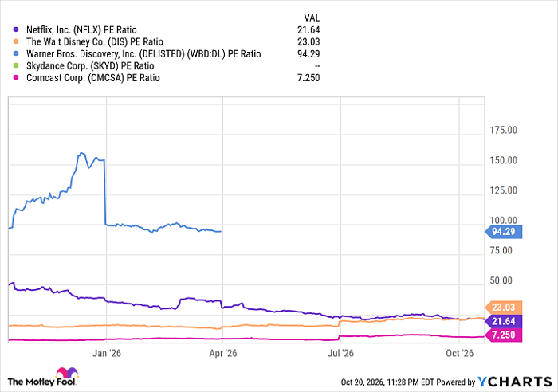This screenshot has height=392, width=558.
Task: Select the Warner Bros. Discovery (WBD:DL) PE Ratio label
Action: pos(143,54)
